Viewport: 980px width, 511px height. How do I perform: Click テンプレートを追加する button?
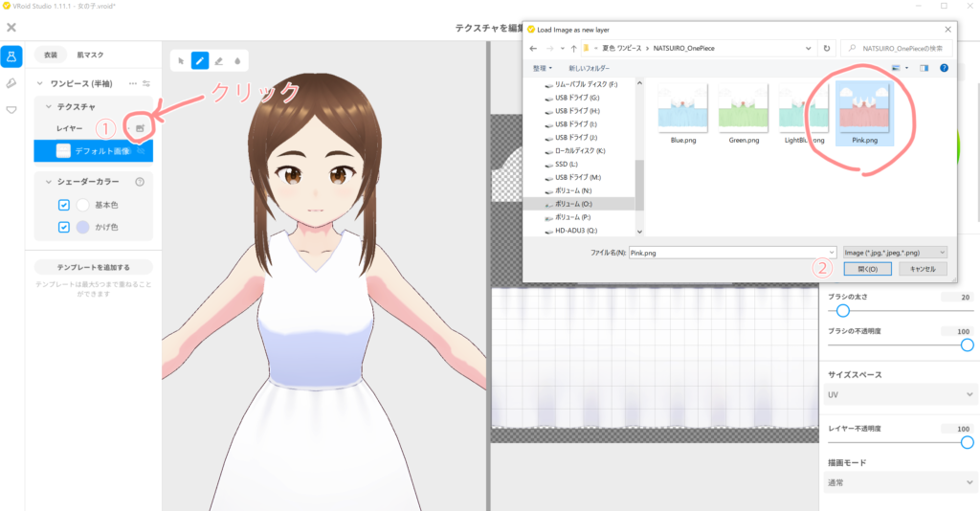[x=94, y=267]
